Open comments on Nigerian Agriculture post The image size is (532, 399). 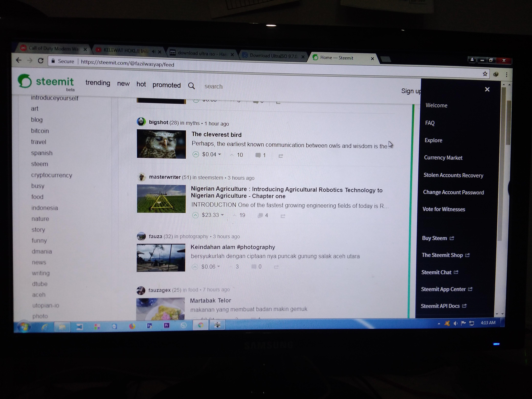pyautogui.click(x=263, y=215)
